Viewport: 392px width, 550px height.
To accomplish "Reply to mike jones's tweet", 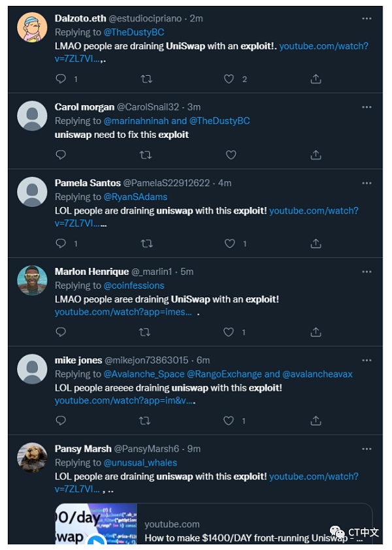I will coord(61,421).
